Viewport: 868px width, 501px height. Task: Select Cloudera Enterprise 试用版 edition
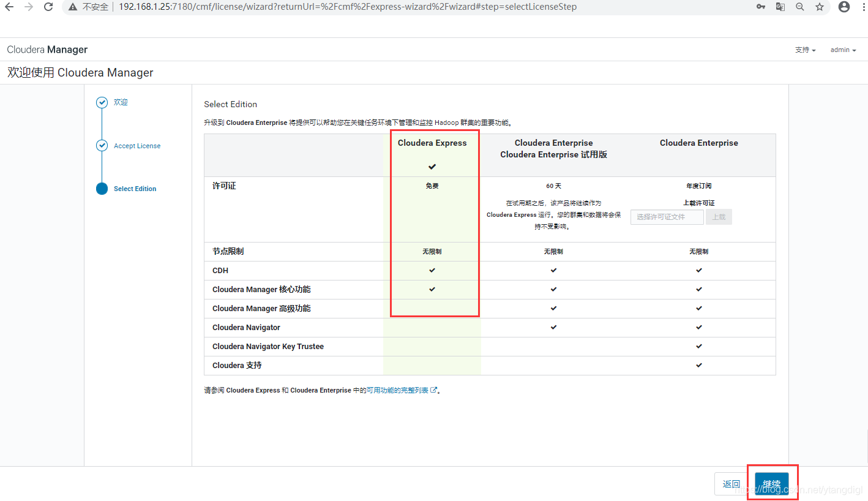553,149
